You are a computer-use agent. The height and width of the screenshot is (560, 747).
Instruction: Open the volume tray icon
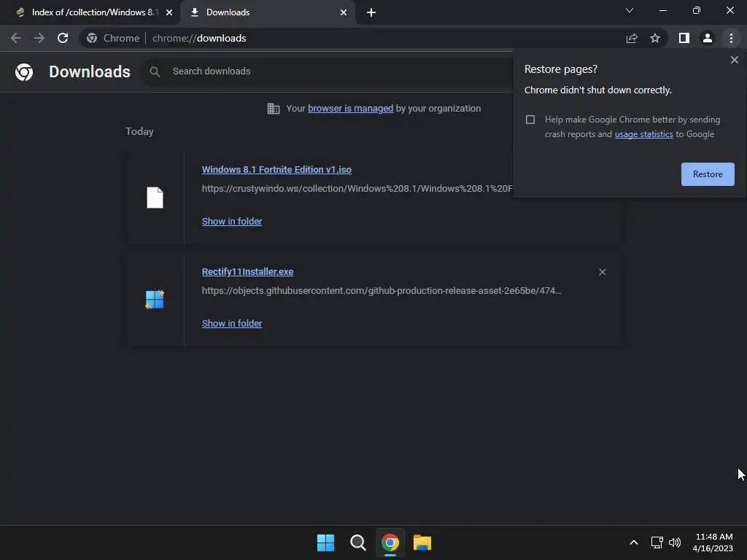pyautogui.click(x=675, y=542)
